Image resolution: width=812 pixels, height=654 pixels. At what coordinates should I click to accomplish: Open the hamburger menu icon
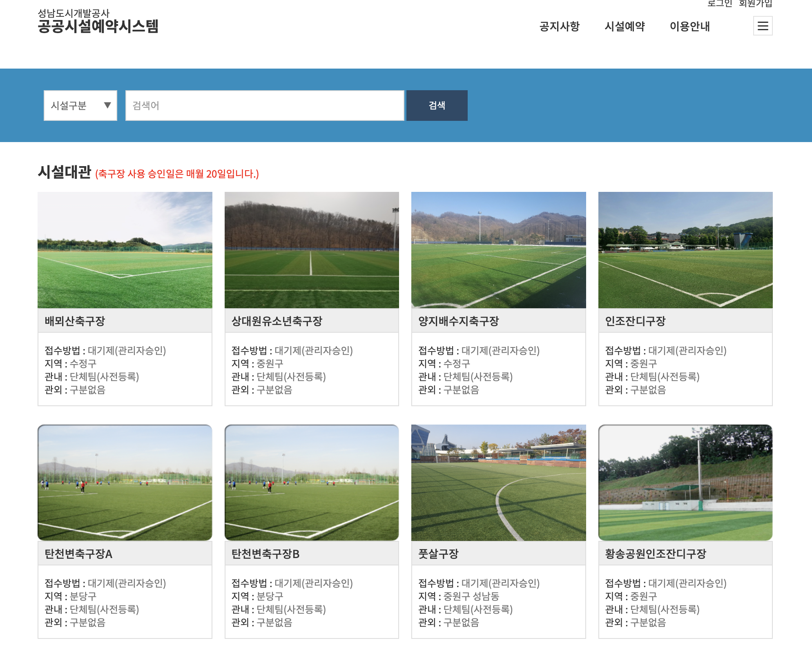(x=763, y=26)
